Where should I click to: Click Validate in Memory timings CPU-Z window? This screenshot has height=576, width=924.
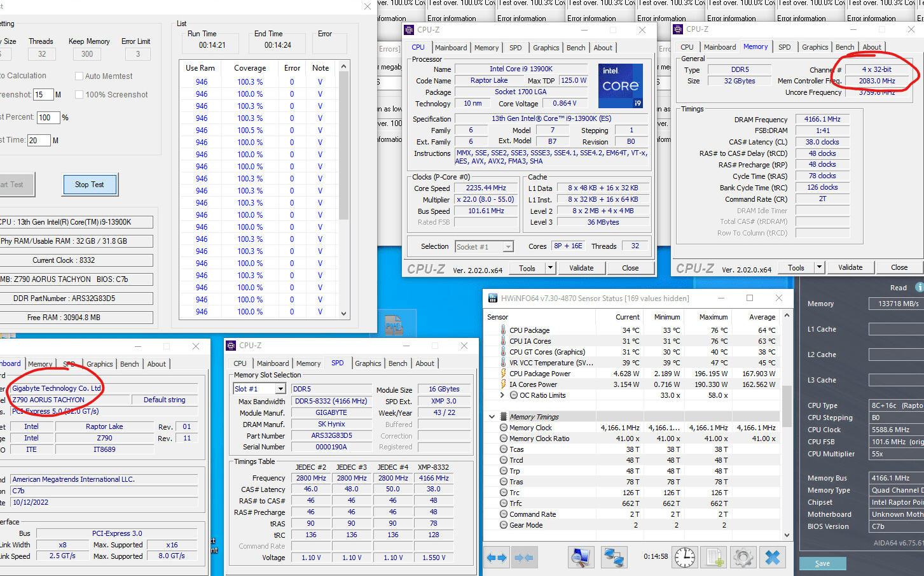[x=850, y=267]
